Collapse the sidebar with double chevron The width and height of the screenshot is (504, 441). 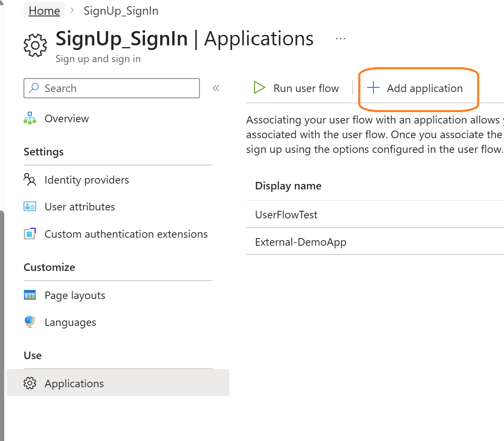(x=216, y=88)
